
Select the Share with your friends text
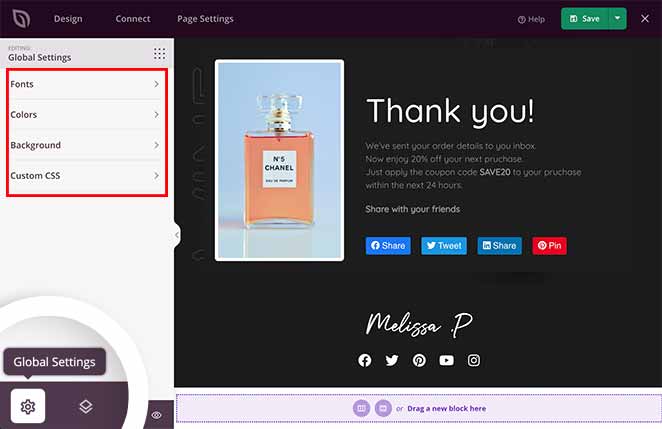pos(412,209)
